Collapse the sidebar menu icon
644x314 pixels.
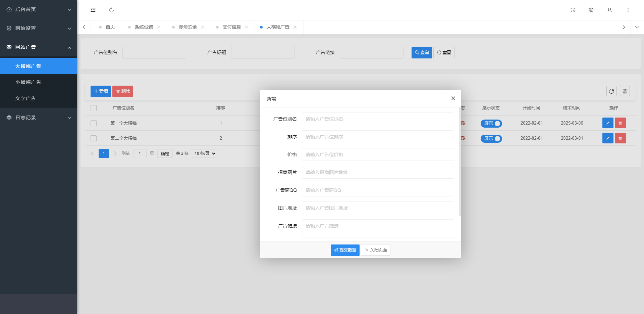pyautogui.click(x=93, y=10)
